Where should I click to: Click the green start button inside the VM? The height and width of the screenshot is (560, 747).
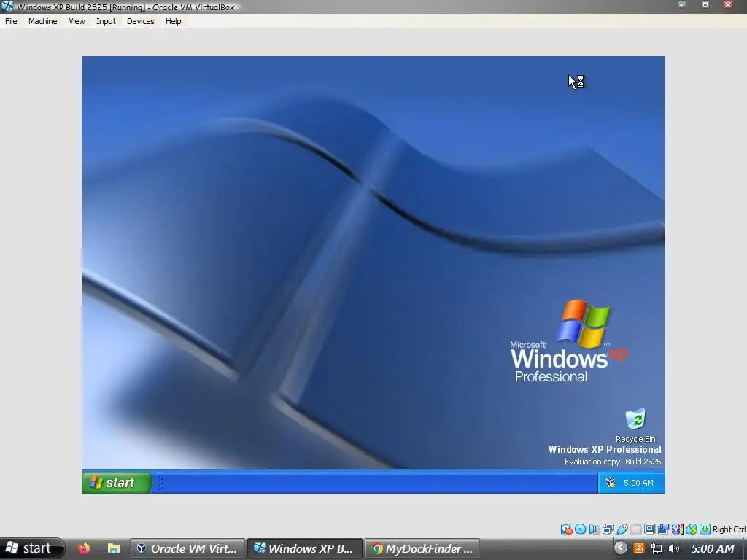coord(117,483)
